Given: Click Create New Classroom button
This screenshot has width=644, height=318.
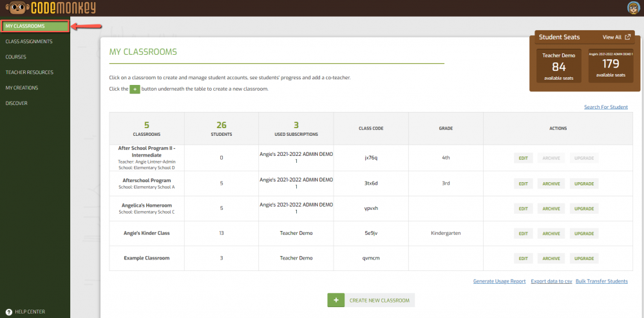Looking at the screenshot, I should [x=371, y=300].
